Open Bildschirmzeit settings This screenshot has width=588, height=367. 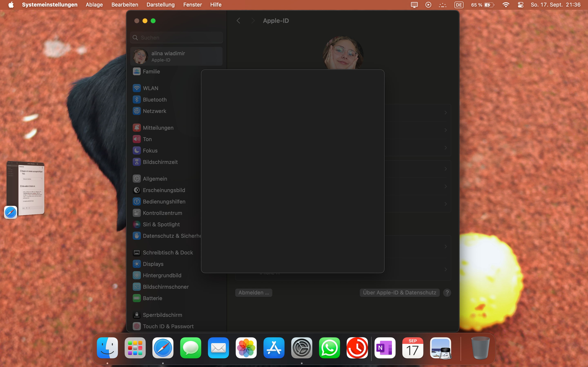click(160, 162)
